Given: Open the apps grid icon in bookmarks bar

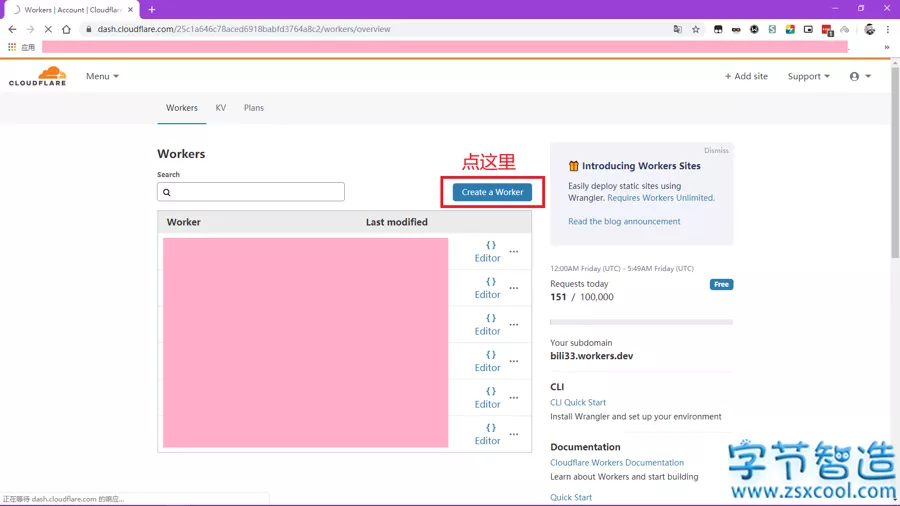Looking at the screenshot, I should point(12,47).
